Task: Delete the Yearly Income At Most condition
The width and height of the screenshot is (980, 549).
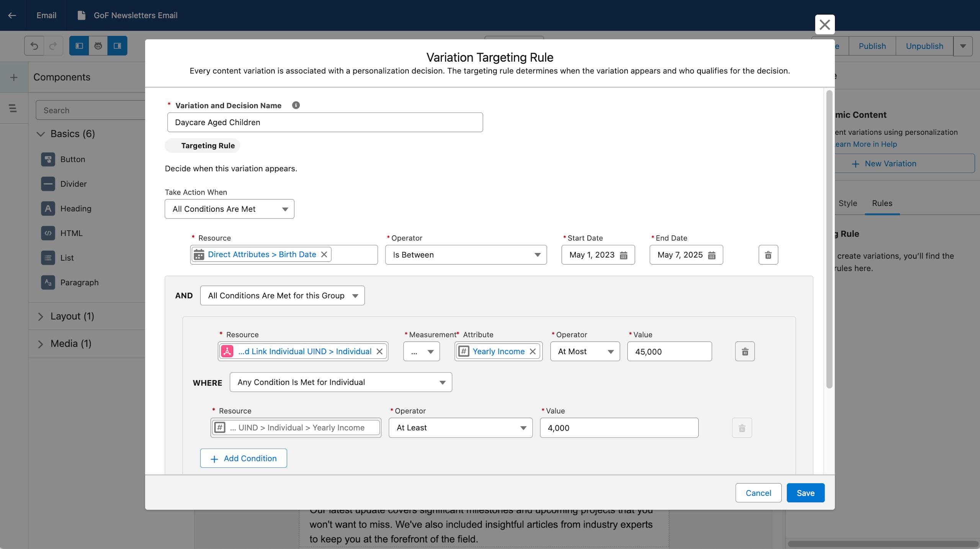Action: [x=745, y=351]
